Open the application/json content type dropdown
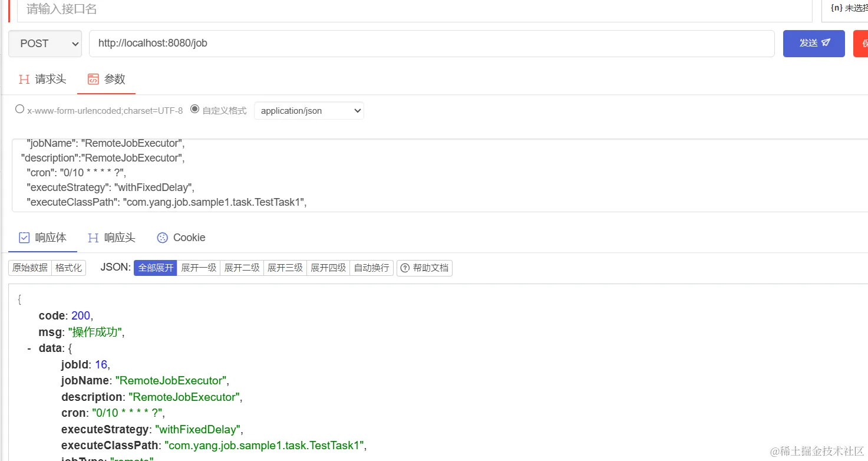868x461 pixels. [309, 110]
